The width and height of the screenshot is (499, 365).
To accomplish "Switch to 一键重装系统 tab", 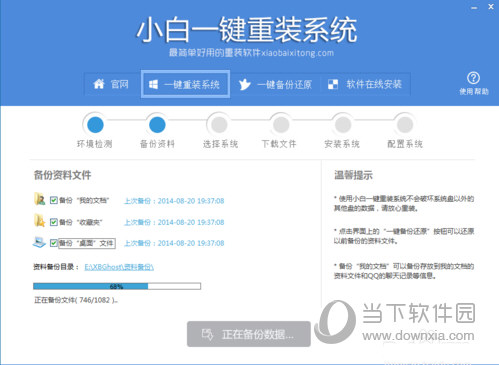I will coord(185,84).
